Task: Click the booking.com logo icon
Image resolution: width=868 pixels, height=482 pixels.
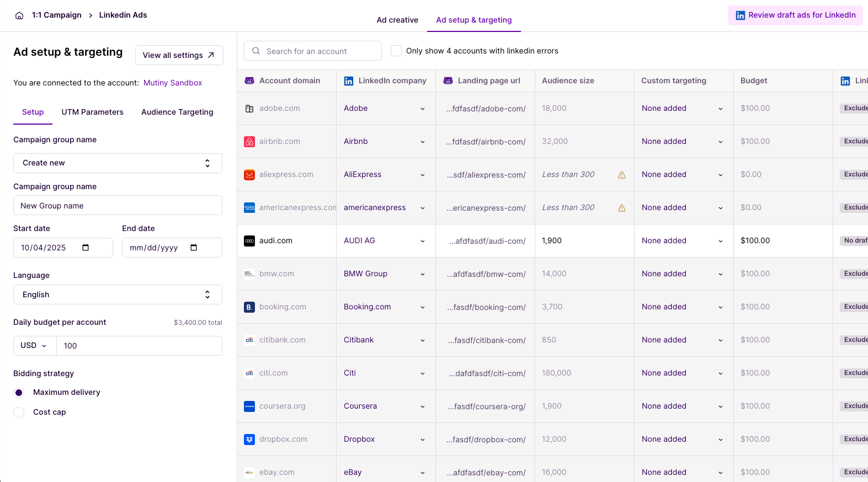Action: [x=249, y=307]
